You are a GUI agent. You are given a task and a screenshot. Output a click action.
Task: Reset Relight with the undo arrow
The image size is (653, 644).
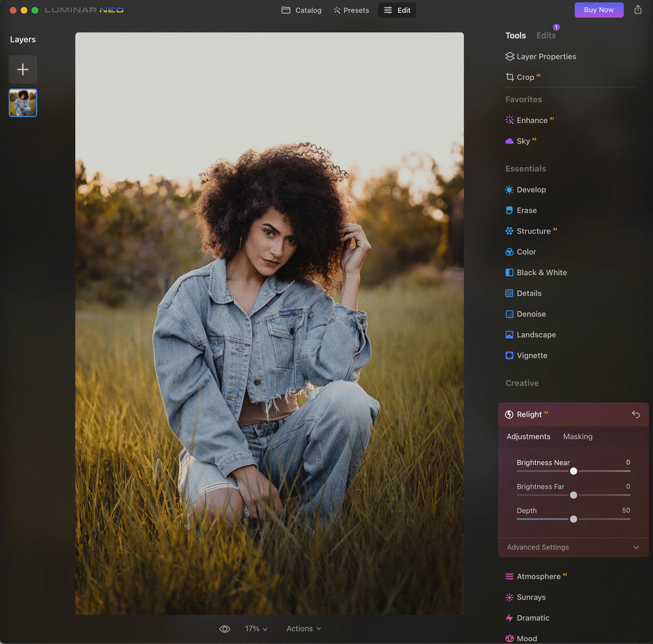point(635,414)
